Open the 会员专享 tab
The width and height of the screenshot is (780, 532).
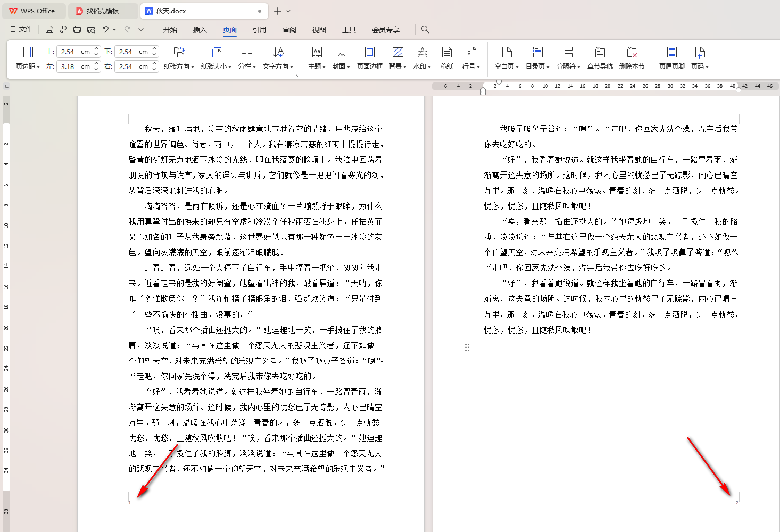coord(386,30)
